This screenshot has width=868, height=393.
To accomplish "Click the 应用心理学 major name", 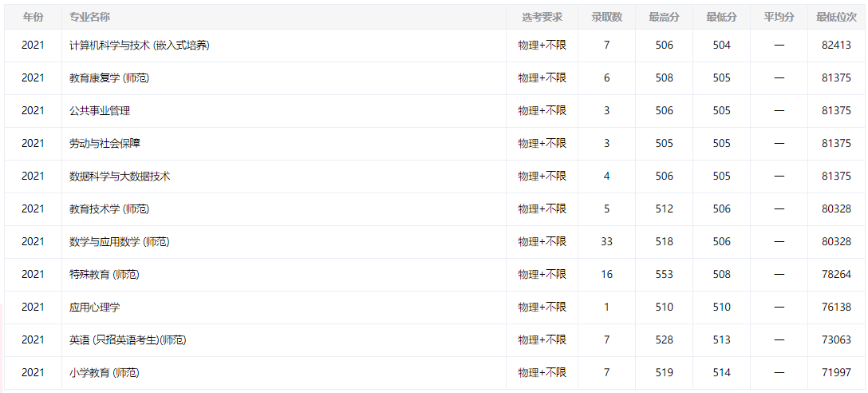I will pyautogui.click(x=95, y=308).
